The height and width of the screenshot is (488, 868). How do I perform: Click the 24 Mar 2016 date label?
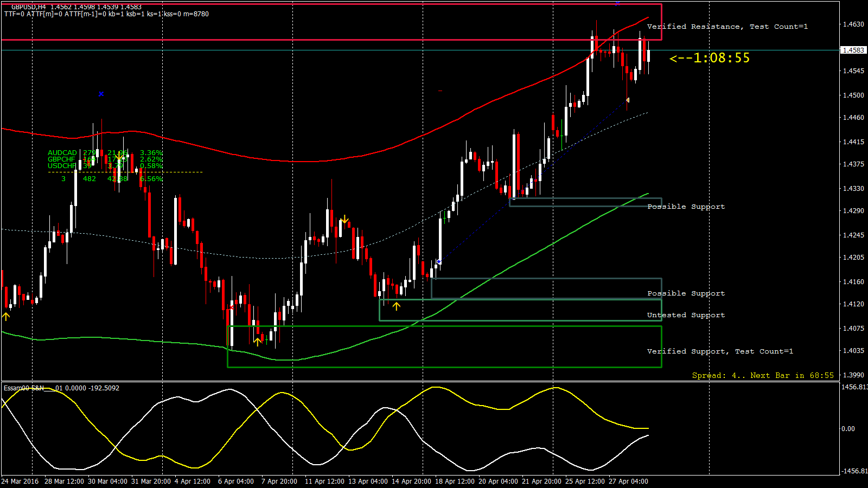coord(20,481)
